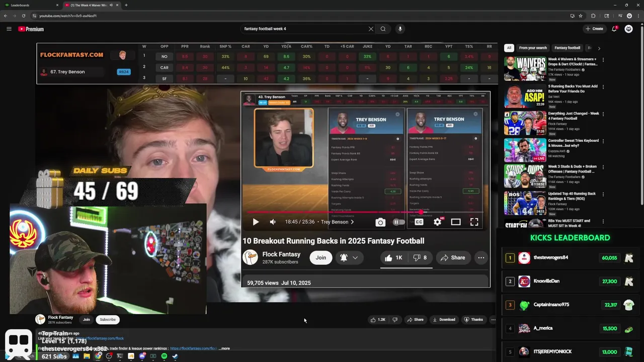Dislike the main video
This screenshot has width=644, height=362.
395,319
